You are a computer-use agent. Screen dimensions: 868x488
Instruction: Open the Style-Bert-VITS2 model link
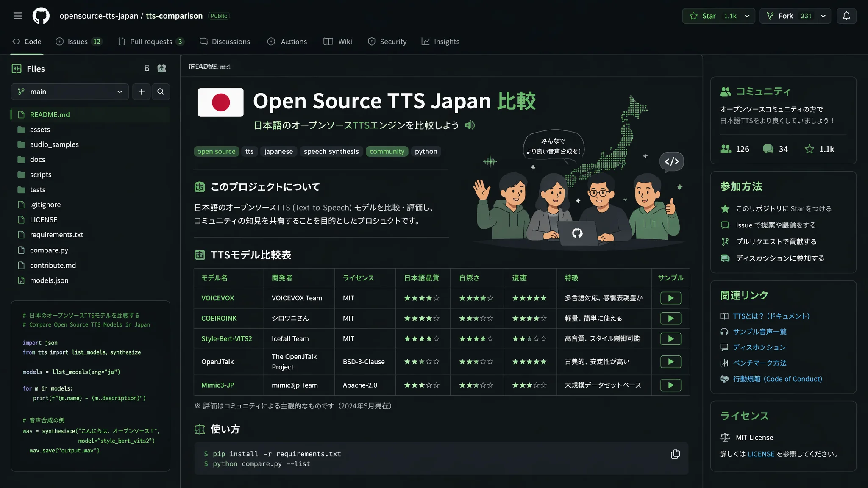click(x=227, y=339)
